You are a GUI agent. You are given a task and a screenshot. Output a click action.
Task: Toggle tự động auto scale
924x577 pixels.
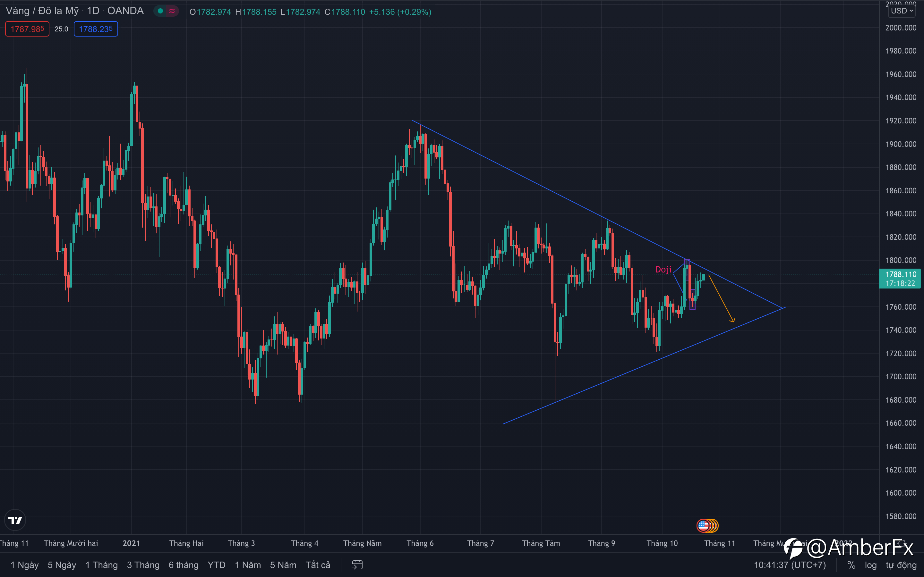tap(901, 565)
